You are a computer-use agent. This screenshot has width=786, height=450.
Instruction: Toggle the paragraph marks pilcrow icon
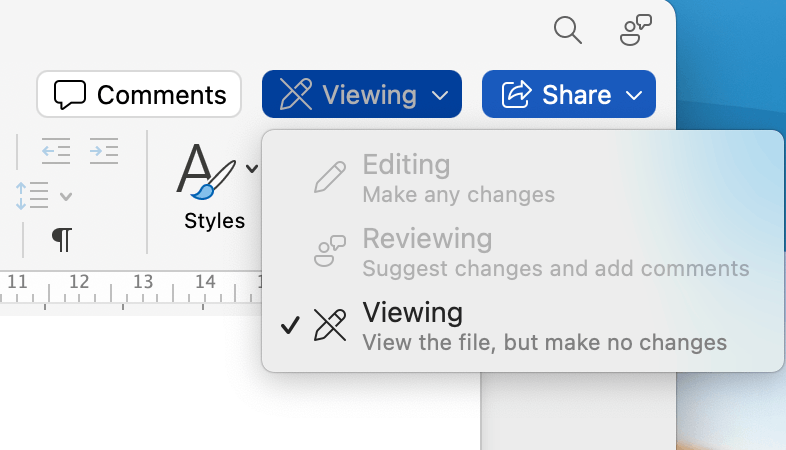pyautogui.click(x=62, y=239)
